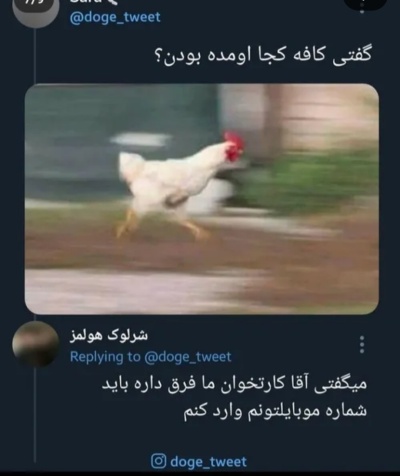Click the words Replying to in the reply header
The image size is (400, 476).
(105, 357)
